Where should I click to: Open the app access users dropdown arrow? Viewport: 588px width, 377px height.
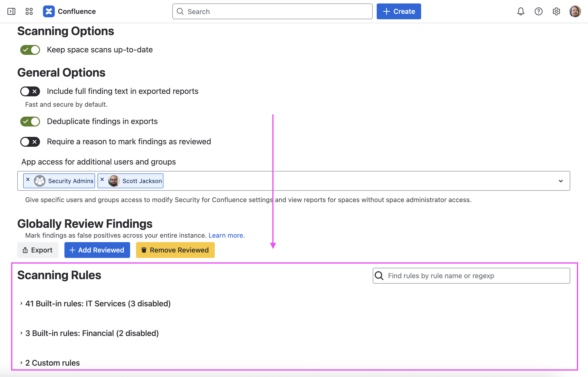pos(561,181)
